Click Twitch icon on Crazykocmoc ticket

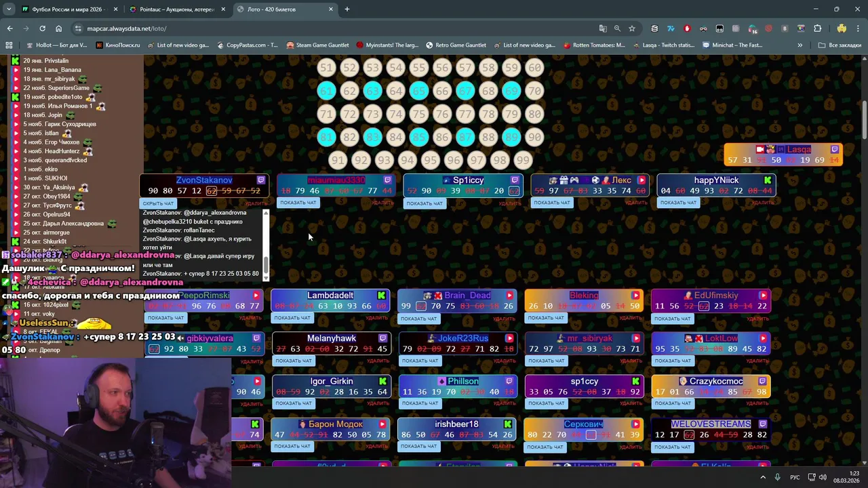tap(762, 382)
